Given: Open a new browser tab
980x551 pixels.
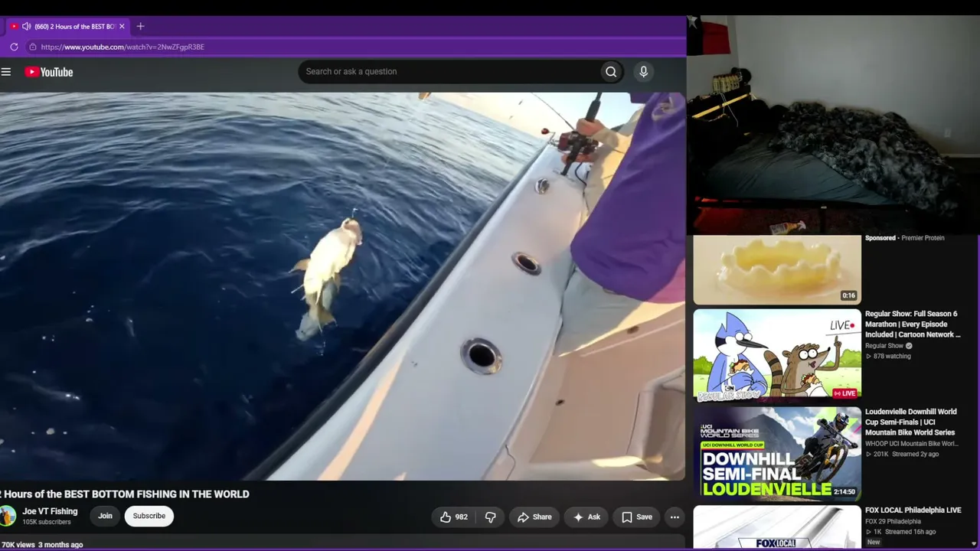Looking at the screenshot, I should [x=140, y=26].
